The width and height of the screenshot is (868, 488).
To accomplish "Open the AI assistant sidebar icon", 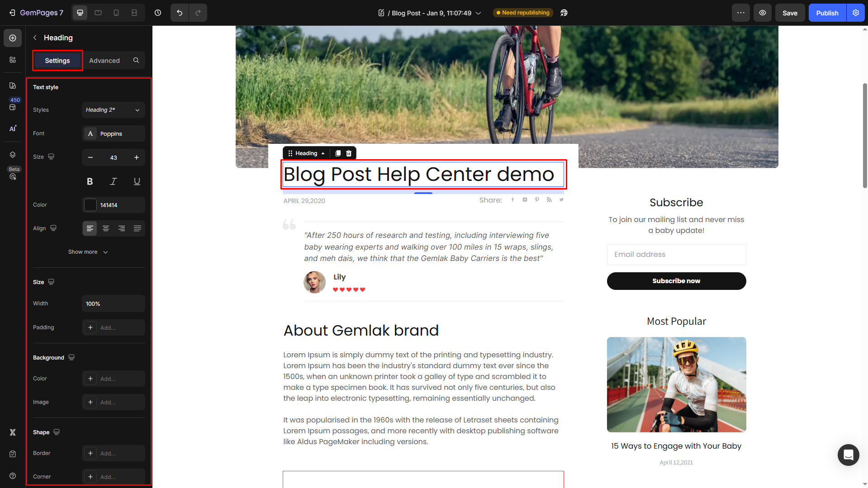I will point(13,128).
